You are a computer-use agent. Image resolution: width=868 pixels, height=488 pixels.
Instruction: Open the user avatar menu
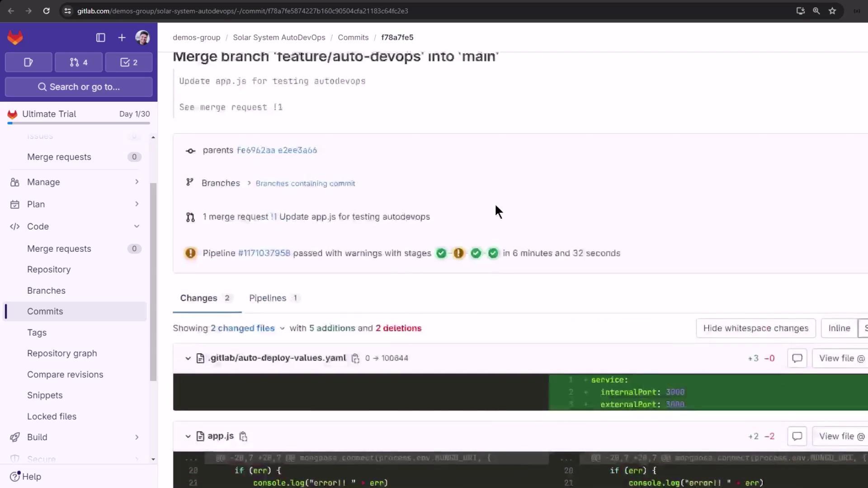(x=142, y=38)
